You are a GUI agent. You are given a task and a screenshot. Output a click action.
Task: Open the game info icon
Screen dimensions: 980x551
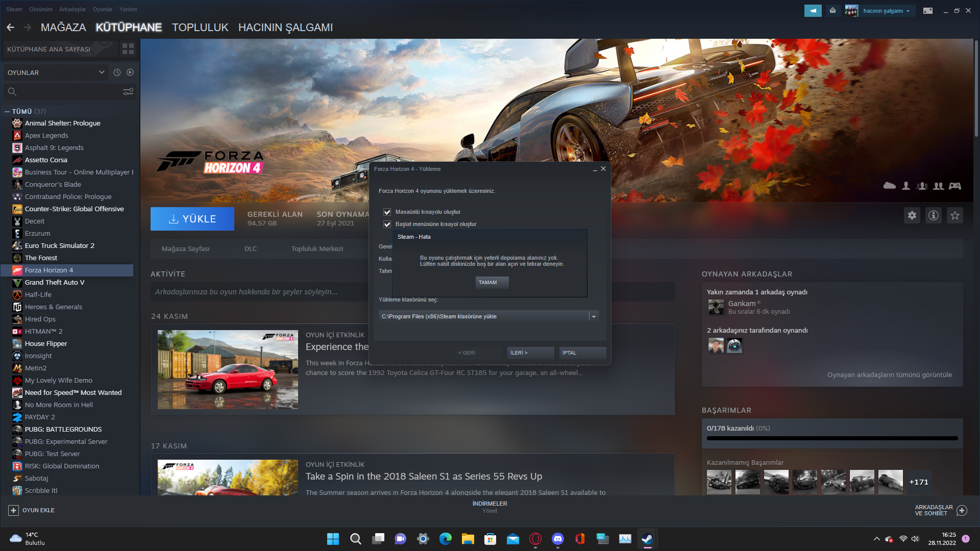[933, 215]
